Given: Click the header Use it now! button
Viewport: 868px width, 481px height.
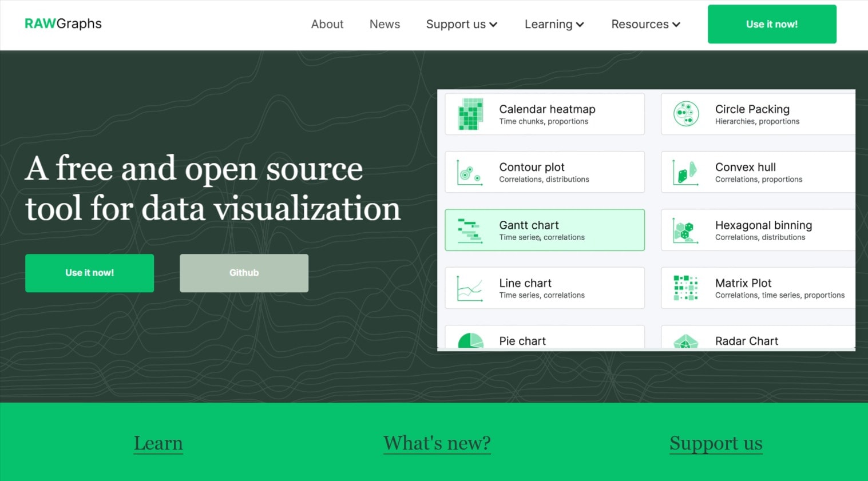Looking at the screenshot, I should pyautogui.click(x=772, y=24).
